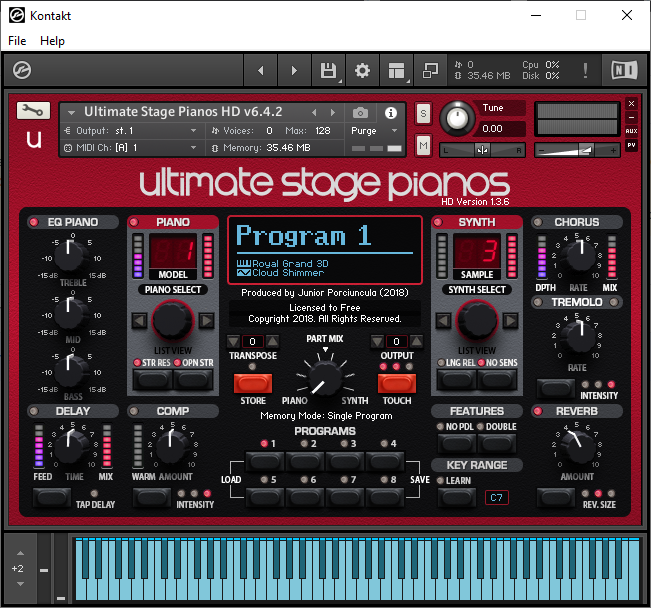Screen dimensions: 651x608
Task: Click the STR RES button
Action: (153, 379)
